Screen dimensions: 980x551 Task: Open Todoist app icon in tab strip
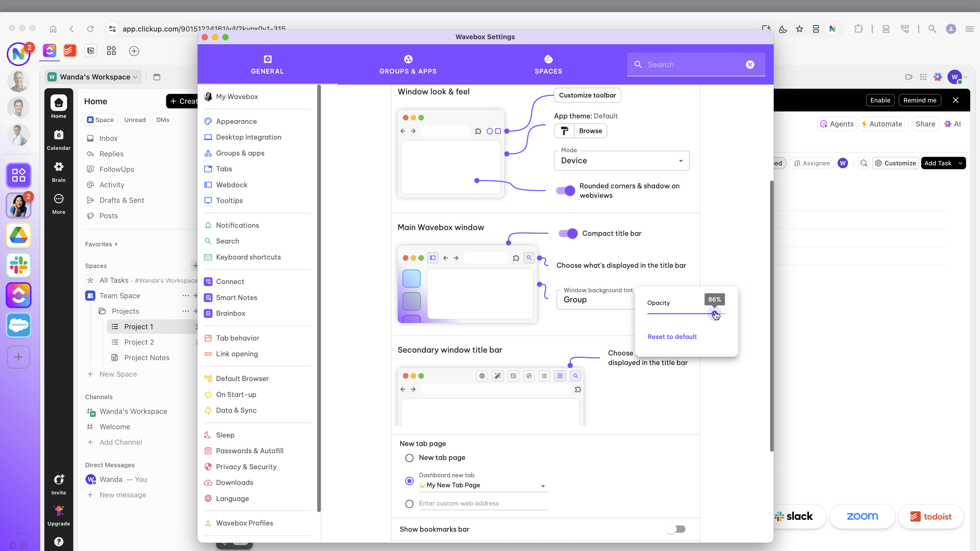[70, 51]
